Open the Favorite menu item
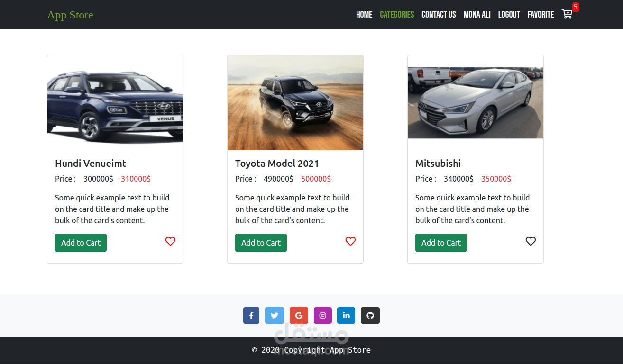This screenshot has width=623, height=364. click(541, 15)
